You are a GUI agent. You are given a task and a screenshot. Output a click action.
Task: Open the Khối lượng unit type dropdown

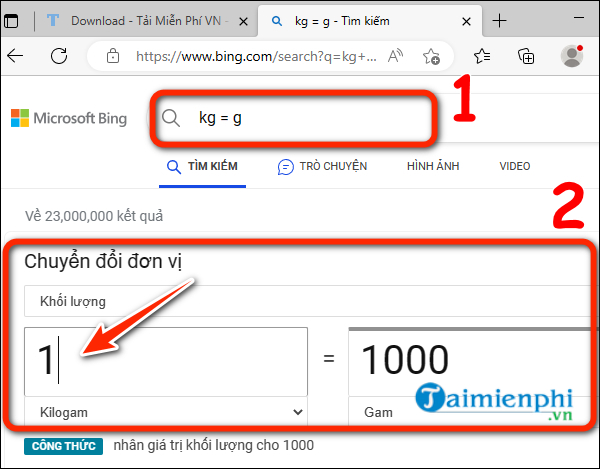pyautogui.click(x=308, y=301)
